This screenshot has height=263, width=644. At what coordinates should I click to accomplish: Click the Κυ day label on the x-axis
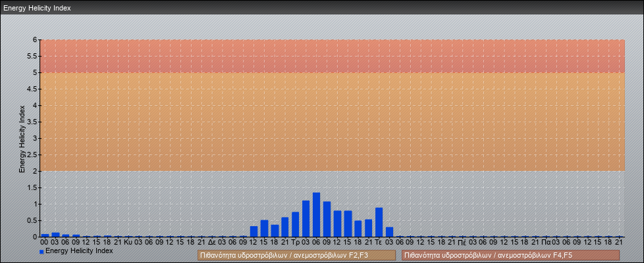coord(128,242)
